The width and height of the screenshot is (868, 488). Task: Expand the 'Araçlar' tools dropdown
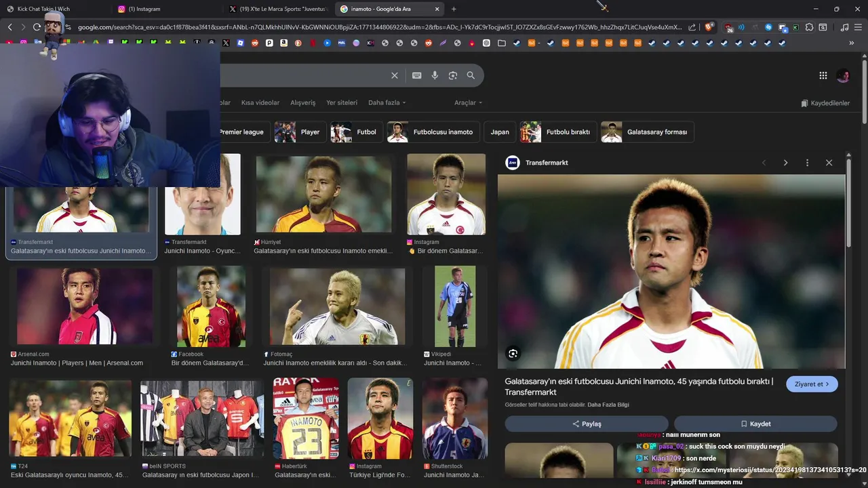coord(468,103)
